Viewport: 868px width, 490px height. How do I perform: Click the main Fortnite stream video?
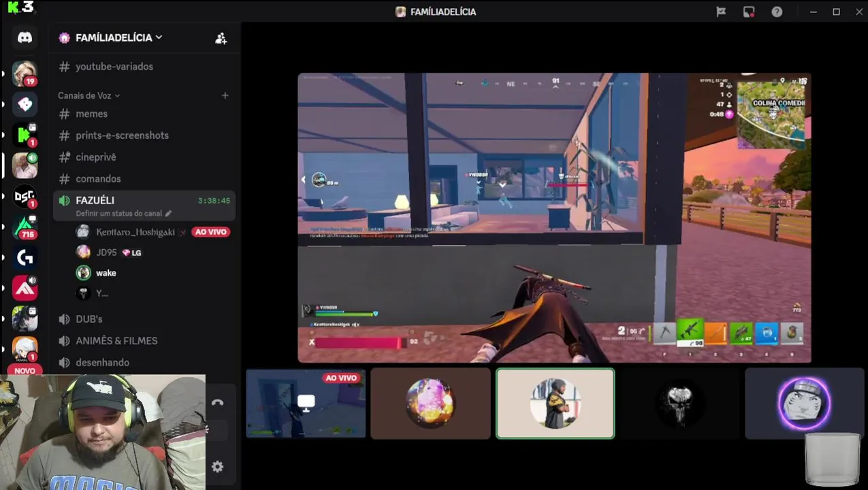(x=554, y=218)
